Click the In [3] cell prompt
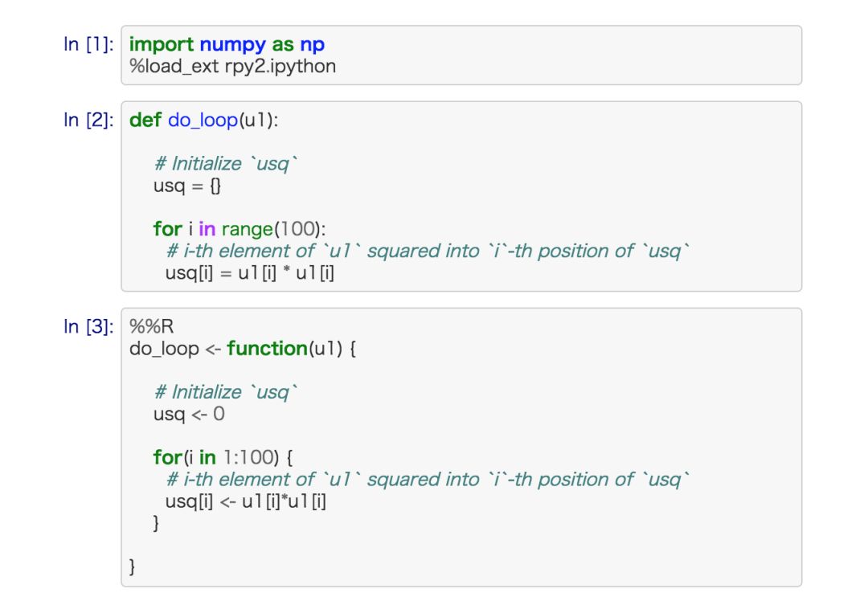Viewport: 868px width, 593px height. pyautogui.click(x=88, y=327)
